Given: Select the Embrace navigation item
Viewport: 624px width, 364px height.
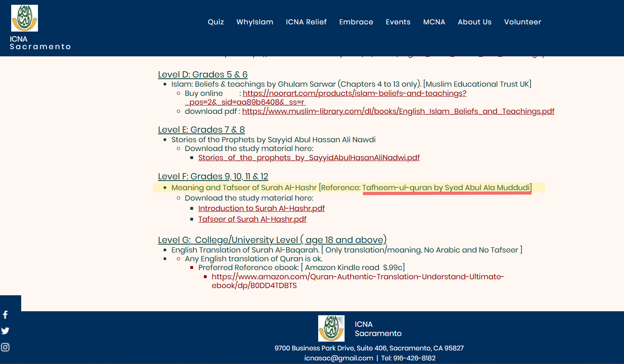Looking at the screenshot, I should click(x=356, y=22).
